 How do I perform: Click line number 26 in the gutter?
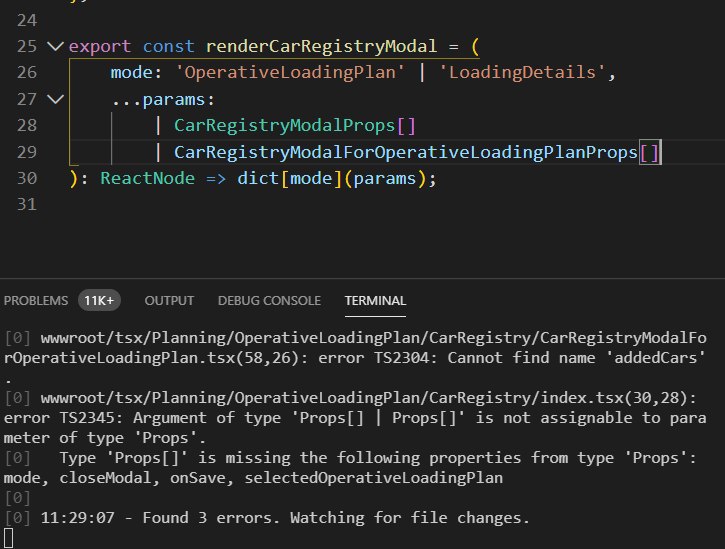tap(26, 73)
